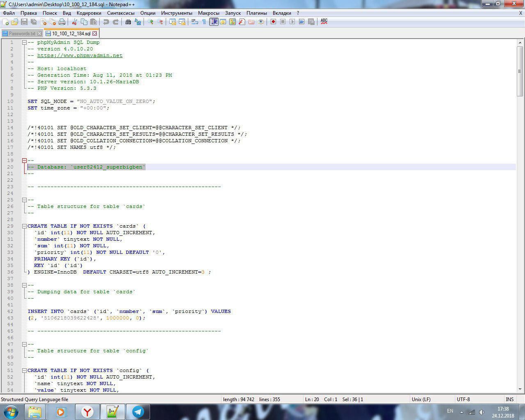Collapse the fold marker at line 1

pyautogui.click(x=24, y=42)
